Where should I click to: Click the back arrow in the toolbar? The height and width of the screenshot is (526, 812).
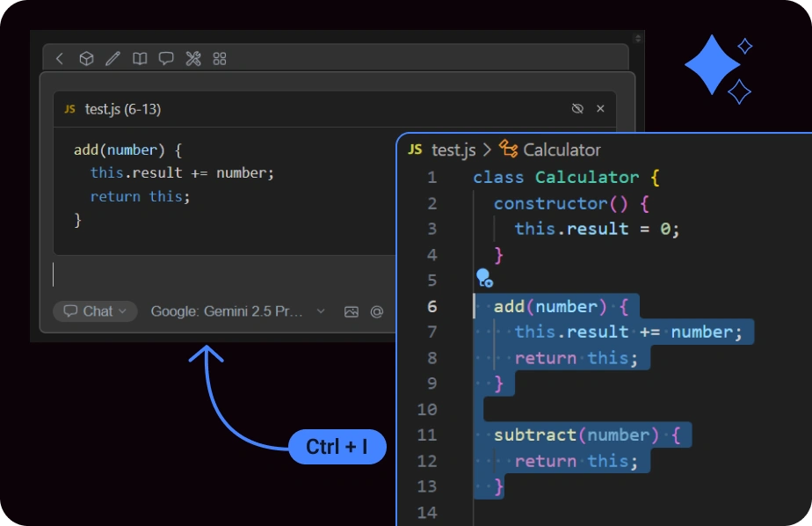pos(60,59)
